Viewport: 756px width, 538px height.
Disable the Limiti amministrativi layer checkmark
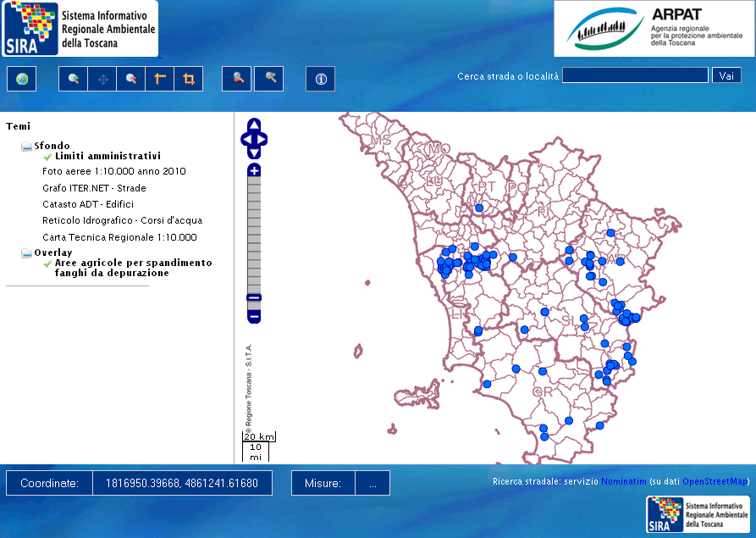coord(47,155)
